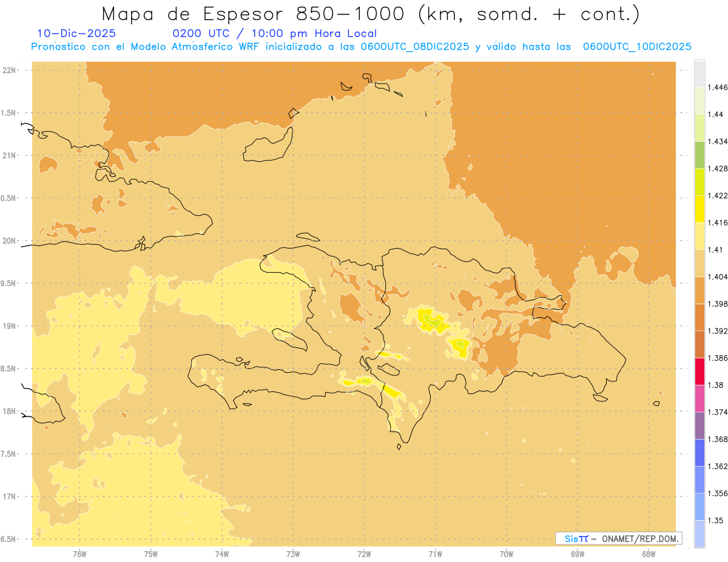Pick the bright yellow colorbar segment above 1.416
The image size is (728, 562).
coord(699,209)
